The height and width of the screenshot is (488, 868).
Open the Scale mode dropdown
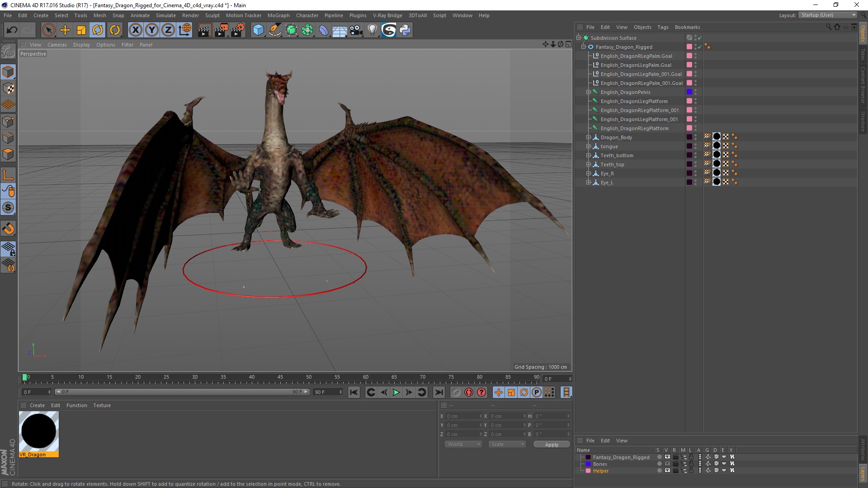tap(507, 444)
